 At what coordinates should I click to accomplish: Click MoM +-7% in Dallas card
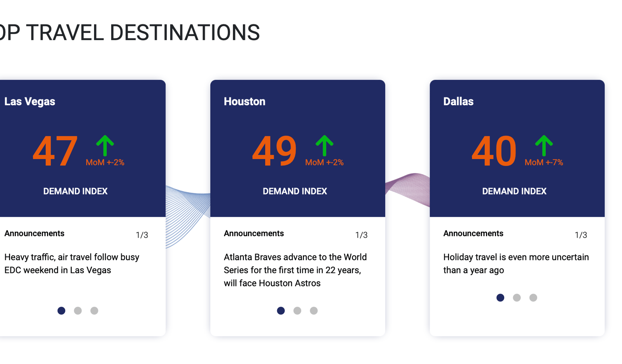point(544,162)
